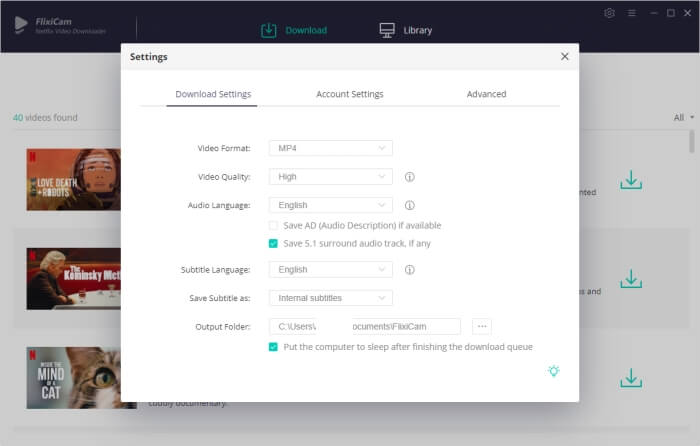Open the hamburger menu icon in title bar

pos(631,13)
